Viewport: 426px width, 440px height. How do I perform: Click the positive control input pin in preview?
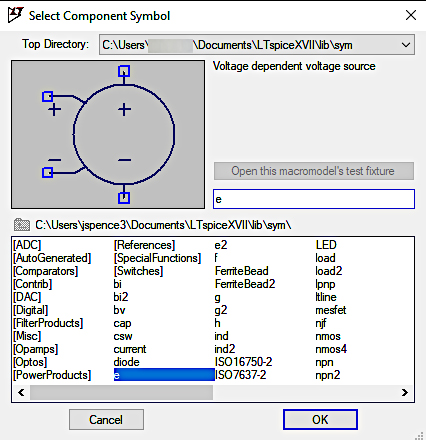pyautogui.click(x=47, y=97)
